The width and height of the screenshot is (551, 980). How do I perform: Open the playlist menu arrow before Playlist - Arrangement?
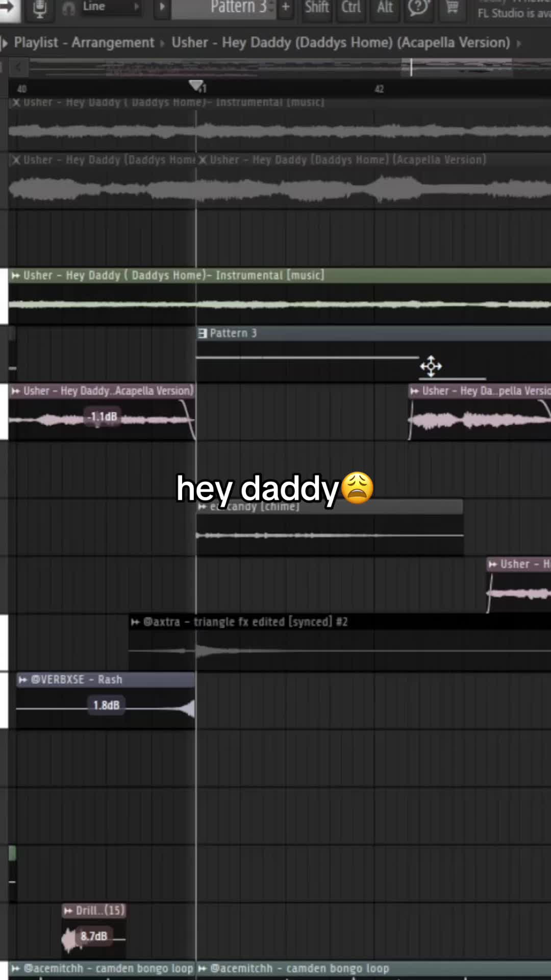click(x=5, y=43)
